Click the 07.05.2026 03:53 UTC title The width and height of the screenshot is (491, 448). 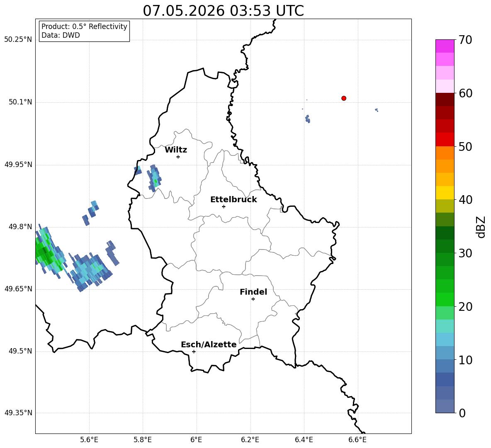click(x=223, y=11)
